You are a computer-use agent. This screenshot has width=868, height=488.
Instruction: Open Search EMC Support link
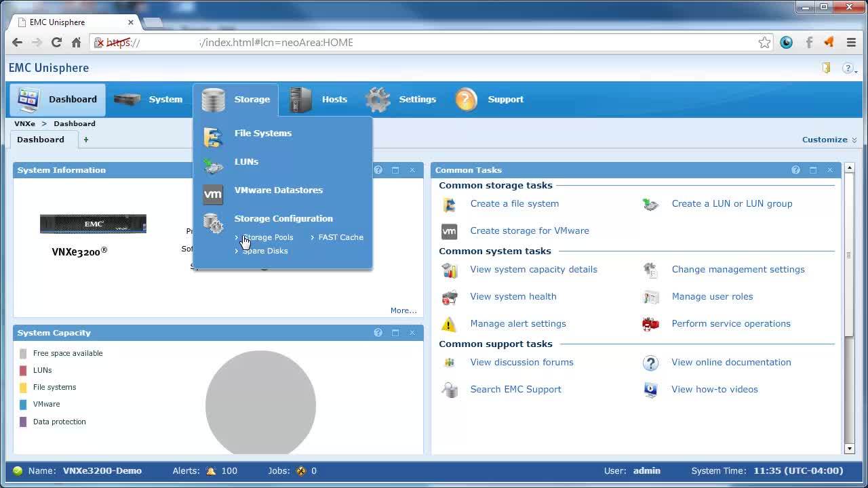[x=515, y=389]
